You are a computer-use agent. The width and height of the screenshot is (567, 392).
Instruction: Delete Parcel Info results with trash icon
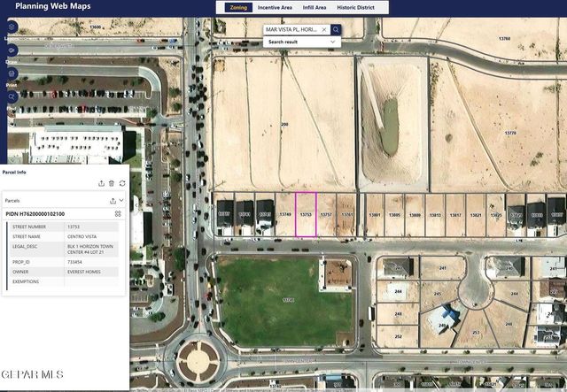point(112,183)
